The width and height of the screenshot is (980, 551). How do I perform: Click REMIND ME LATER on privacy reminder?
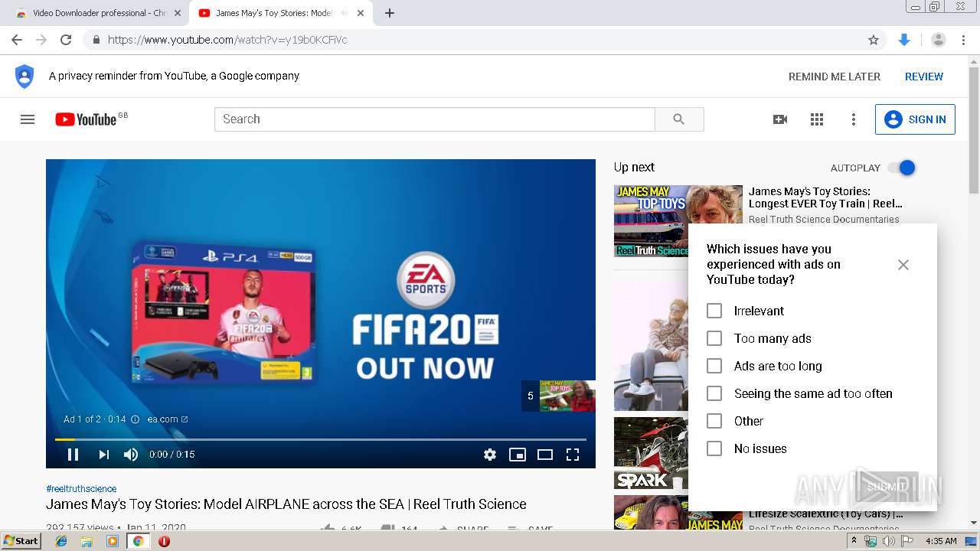click(835, 77)
